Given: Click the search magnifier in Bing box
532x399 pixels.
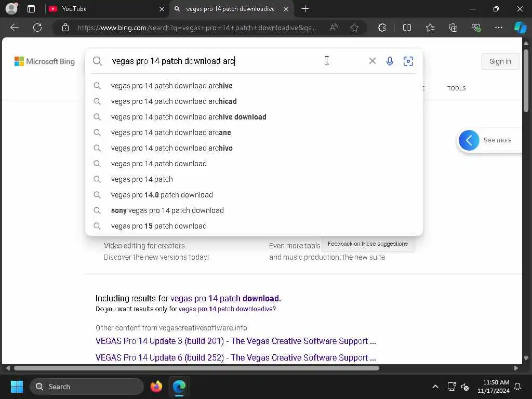Looking at the screenshot, I should [x=97, y=61].
